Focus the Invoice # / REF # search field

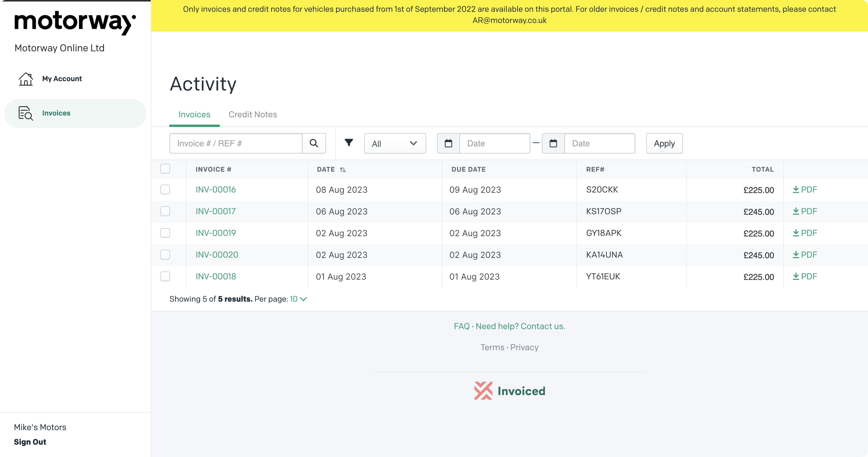click(236, 143)
